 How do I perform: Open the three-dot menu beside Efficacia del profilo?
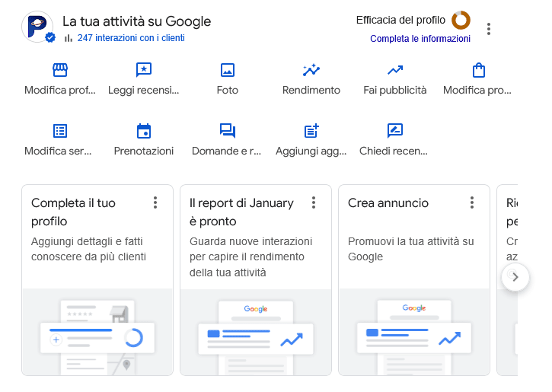point(489,29)
